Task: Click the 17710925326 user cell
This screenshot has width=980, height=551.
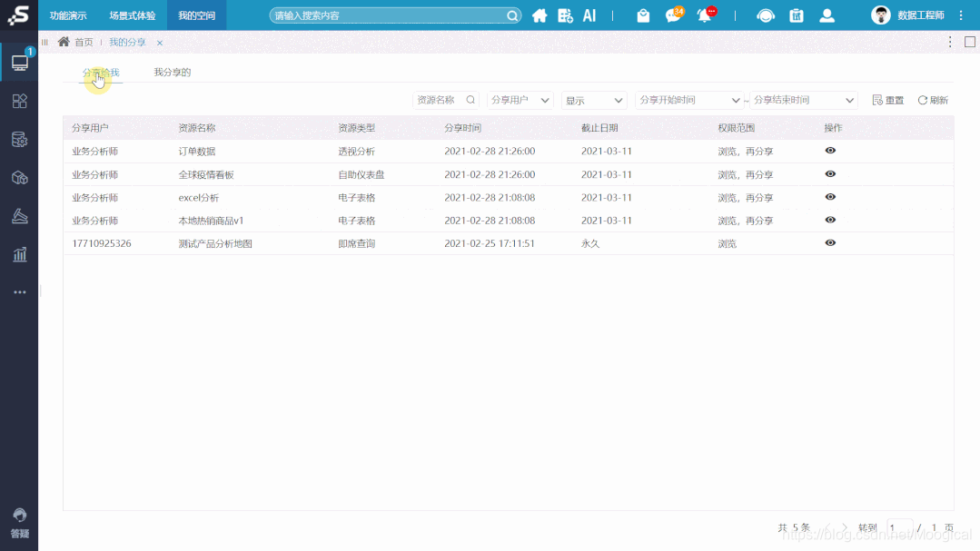Action: pos(101,243)
